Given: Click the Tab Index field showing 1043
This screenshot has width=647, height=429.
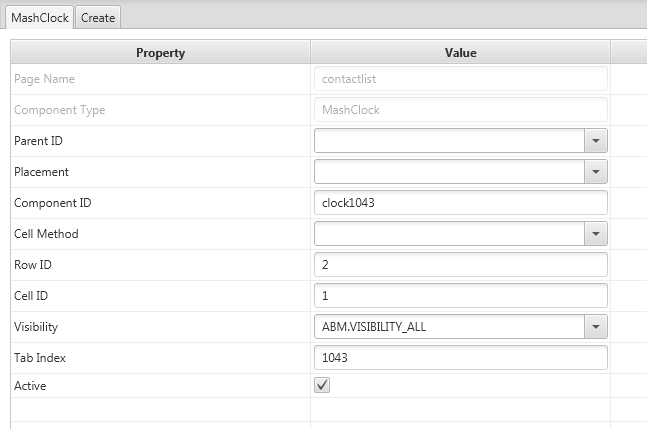Looking at the screenshot, I should pyautogui.click(x=460, y=357).
